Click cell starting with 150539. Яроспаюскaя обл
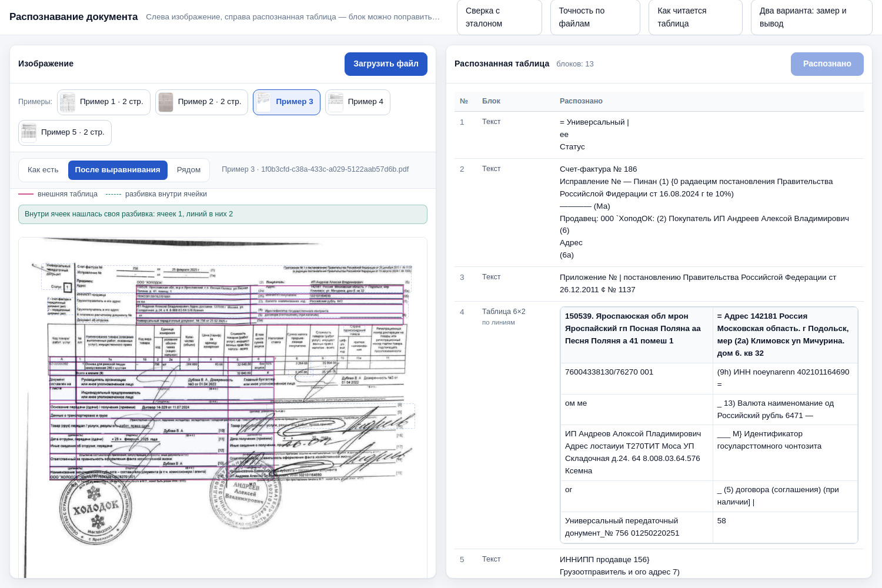 pyautogui.click(x=637, y=335)
